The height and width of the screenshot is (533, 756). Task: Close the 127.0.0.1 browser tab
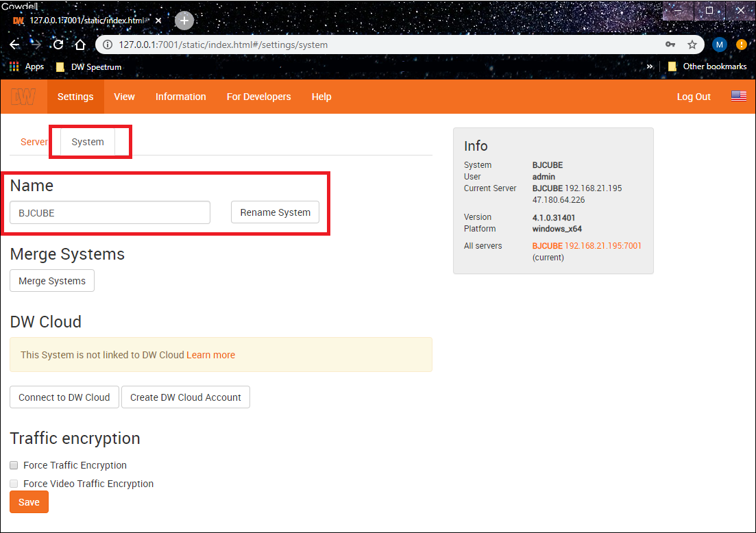(158, 21)
